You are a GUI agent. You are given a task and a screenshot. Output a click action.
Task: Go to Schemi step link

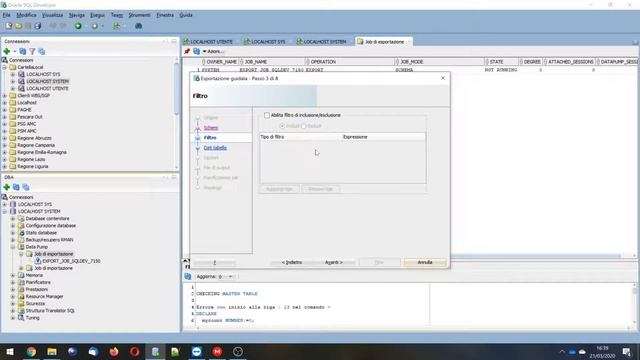tap(211, 128)
